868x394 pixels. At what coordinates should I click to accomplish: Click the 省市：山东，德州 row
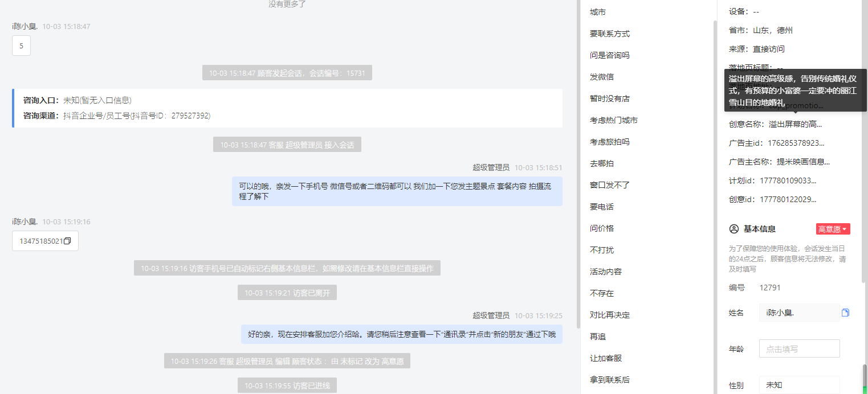pyautogui.click(x=761, y=30)
